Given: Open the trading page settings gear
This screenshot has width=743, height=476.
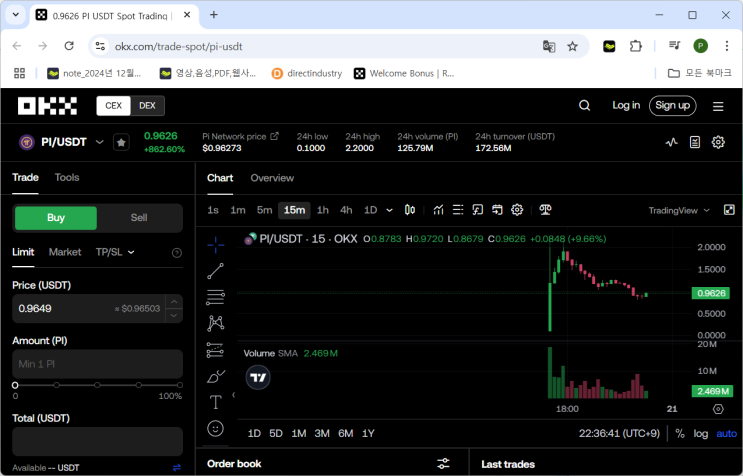Looking at the screenshot, I should (718, 142).
